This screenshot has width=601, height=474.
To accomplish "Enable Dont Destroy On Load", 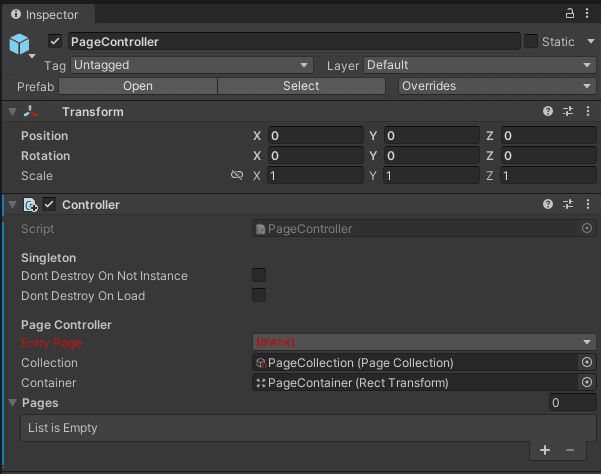I will click(259, 295).
